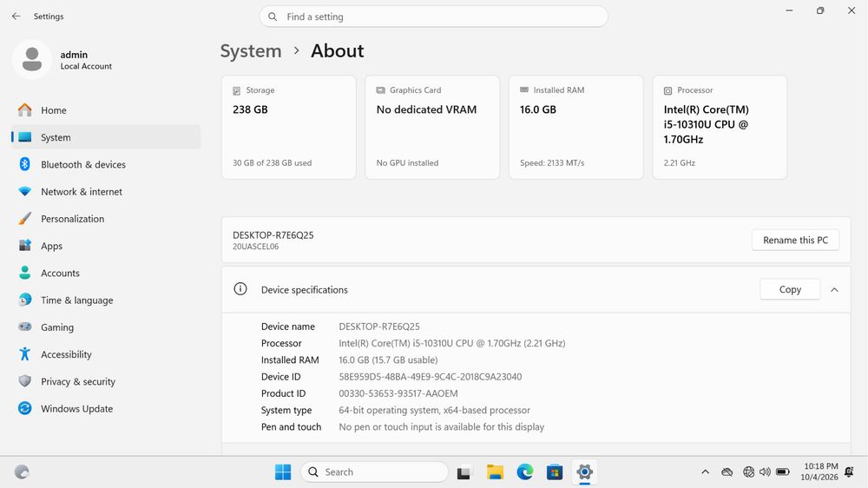Launch Microsoft Edge from the taskbar
The width and height of the screenshot is (868, 488).
point(525,472)
